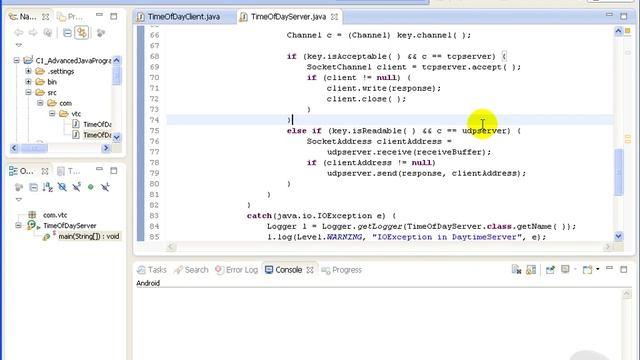Open the Error Log tab
This screenshot has height=360, width=640.
[237, 270]
